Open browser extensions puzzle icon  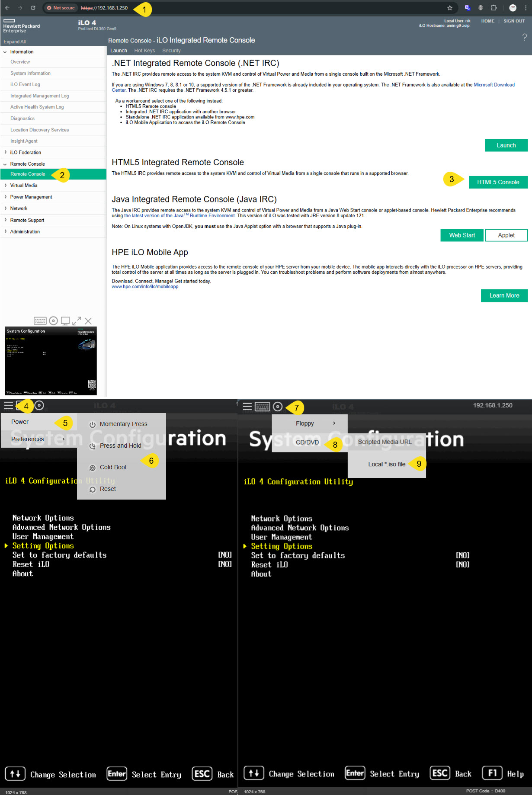click(494, 8)
